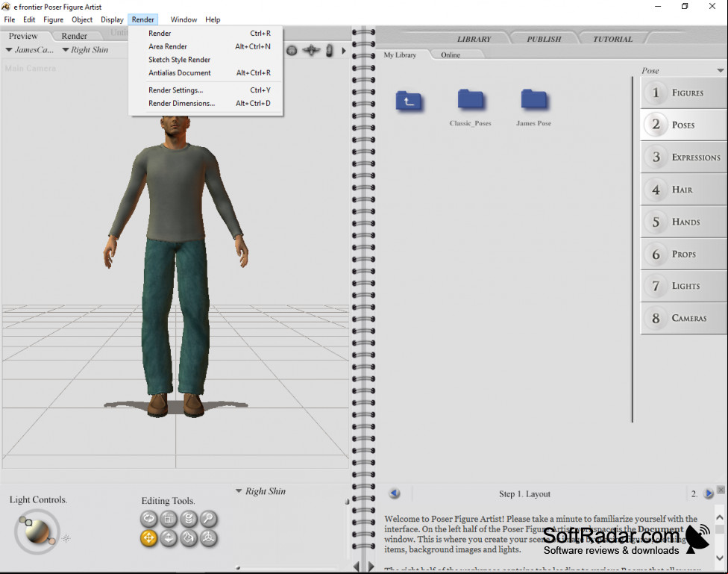This screenshot has width=728, height=574.
Task: Open the File menu
Action: pyautogui.click(x=9, y=19)
